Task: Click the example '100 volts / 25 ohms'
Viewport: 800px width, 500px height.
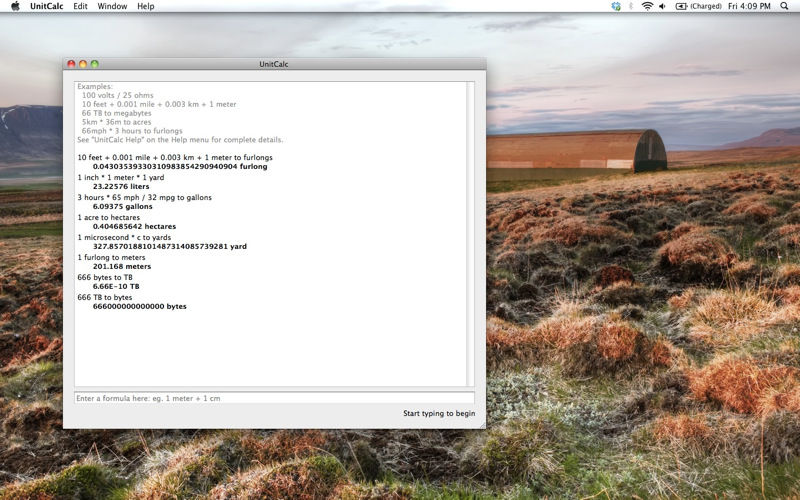Action: (117, 95)
